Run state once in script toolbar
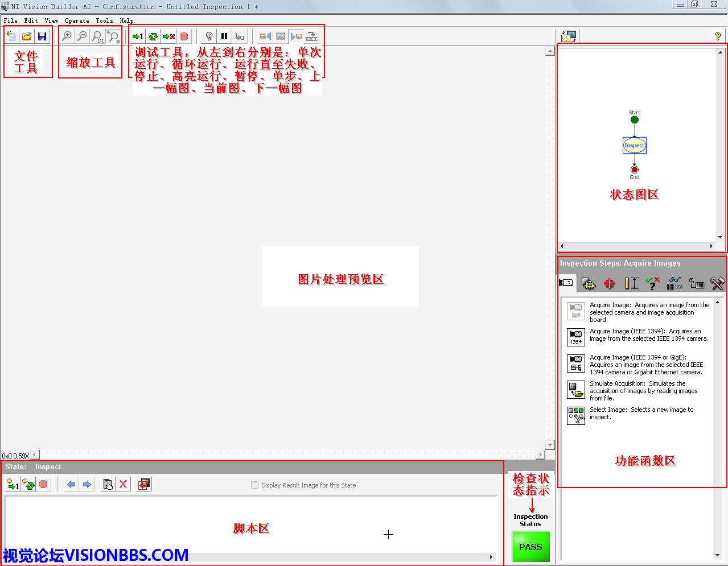The image size is (728, 566). pos(13,484)
